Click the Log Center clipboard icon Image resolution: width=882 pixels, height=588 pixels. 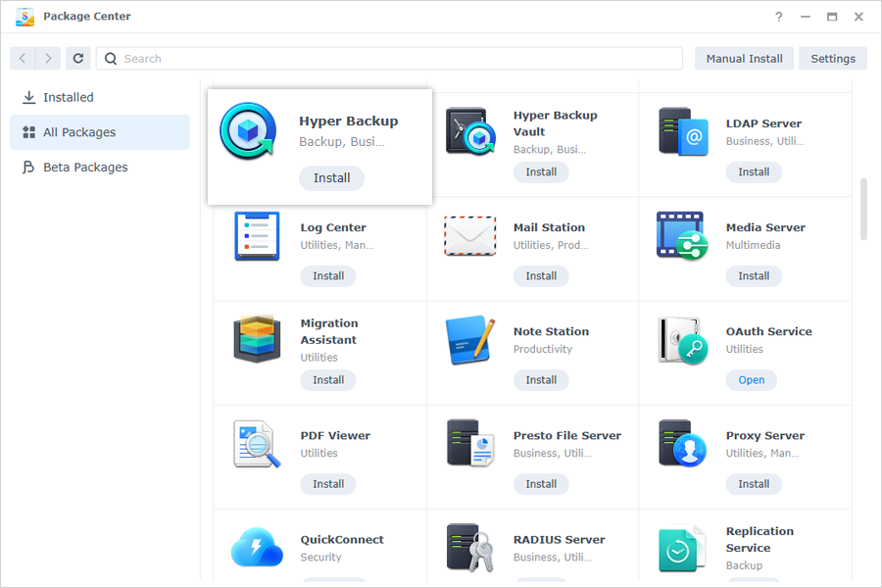(257, 236)
